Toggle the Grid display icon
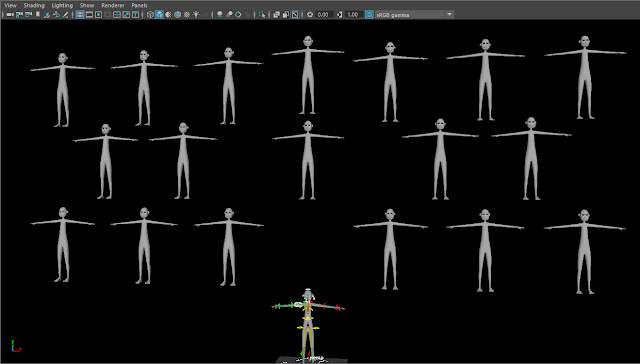Image resolution: width=640 pixels, height=364 pixels. [80, 15]
